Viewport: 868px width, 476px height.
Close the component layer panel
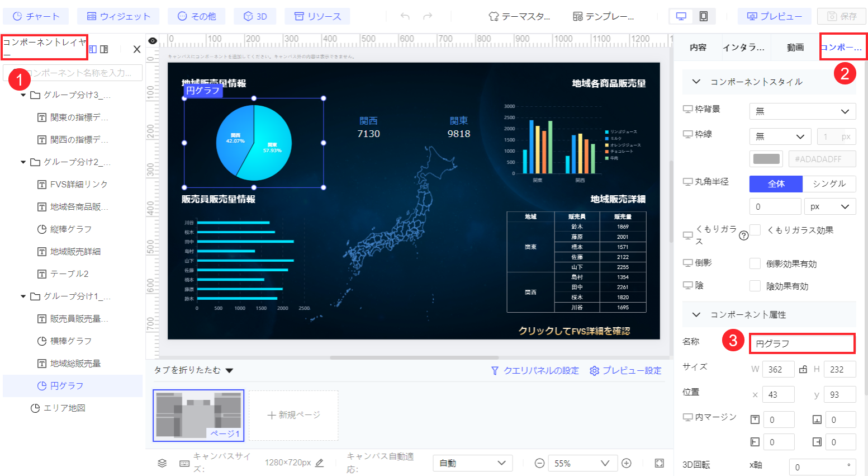137,49
